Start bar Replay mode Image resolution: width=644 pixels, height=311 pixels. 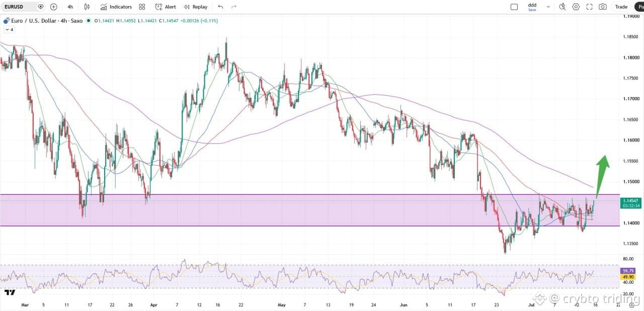tap(195, 7)
